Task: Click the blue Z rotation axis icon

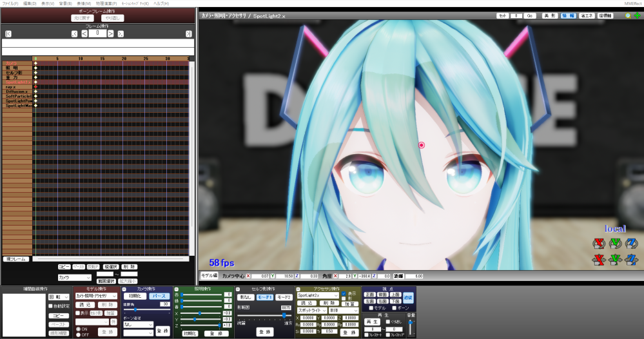Action: pos(631,244)
